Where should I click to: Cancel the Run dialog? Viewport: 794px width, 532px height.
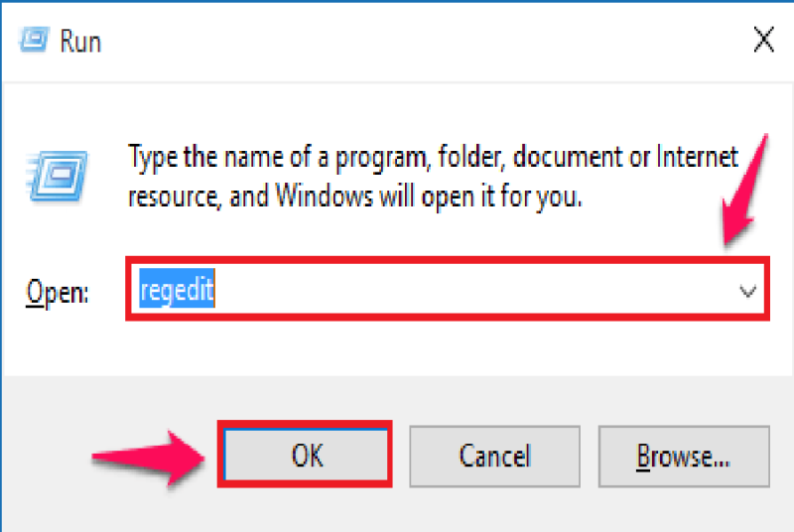pyautogui.click(x=494, y=457)
